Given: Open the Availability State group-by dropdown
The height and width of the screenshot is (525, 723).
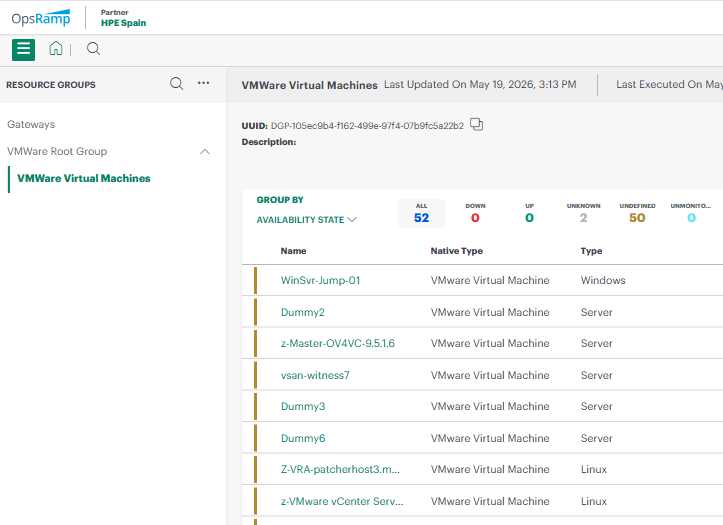Looking at the screenshot, I should click(x=307, y=220).
